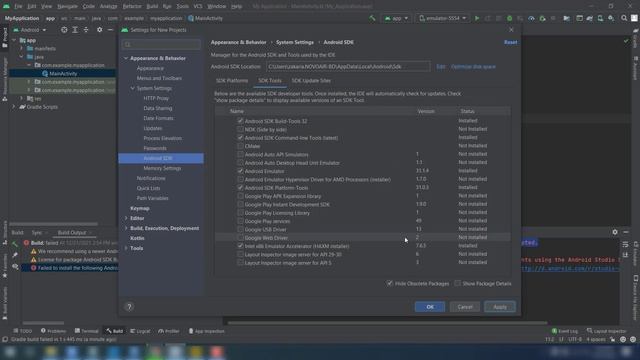Image resolution: width=640 pixels, height=360 pixels.
Task: Click the Select Opened File target icon
Action: (64, 30)
